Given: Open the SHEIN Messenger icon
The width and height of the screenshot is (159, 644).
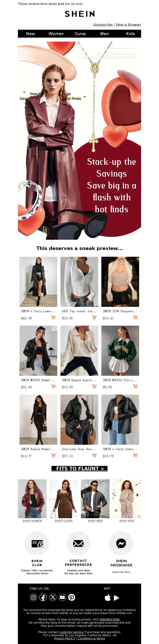Looking at the screenshot, I should [x=121, y=543].
